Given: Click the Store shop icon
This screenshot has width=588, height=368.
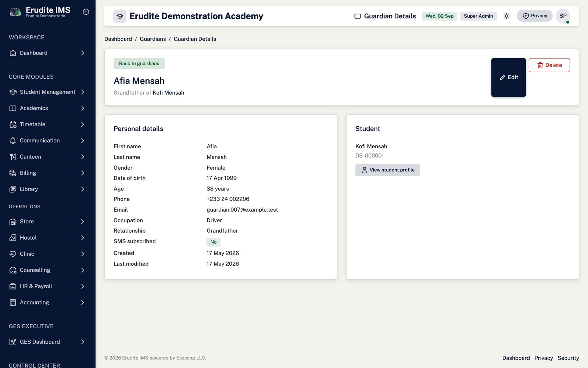Looking at the screenshot, I should (x=13, y=222).
